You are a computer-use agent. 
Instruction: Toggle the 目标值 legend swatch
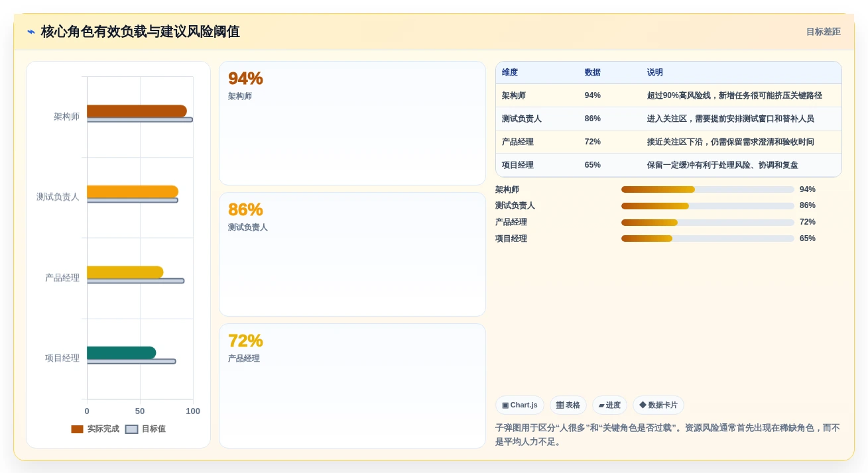click(x=132, y=429)
